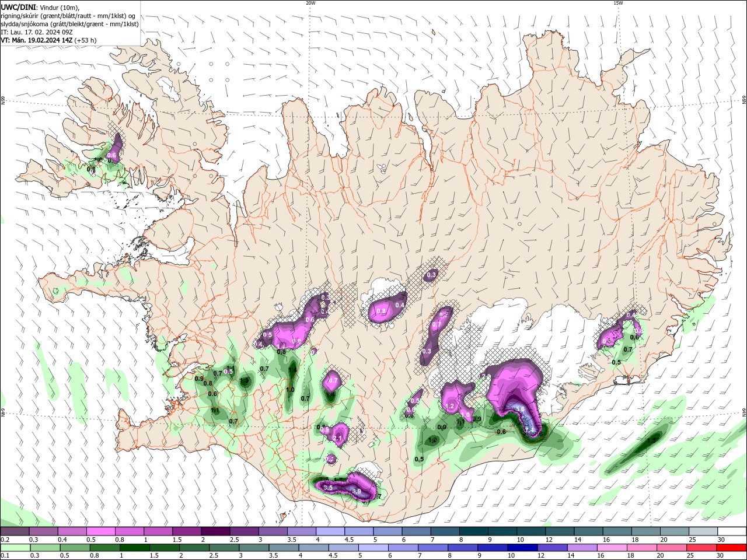Screen dimensions: 747x560
Task: Pick the deep navy blue swatch labeled 10
Action: 523,548
